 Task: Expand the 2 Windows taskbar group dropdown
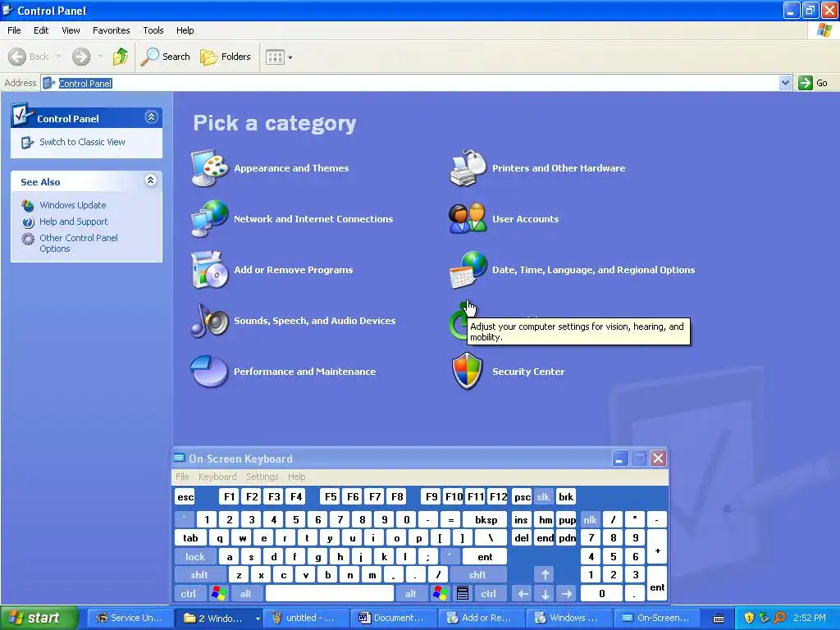click(258, 619)
